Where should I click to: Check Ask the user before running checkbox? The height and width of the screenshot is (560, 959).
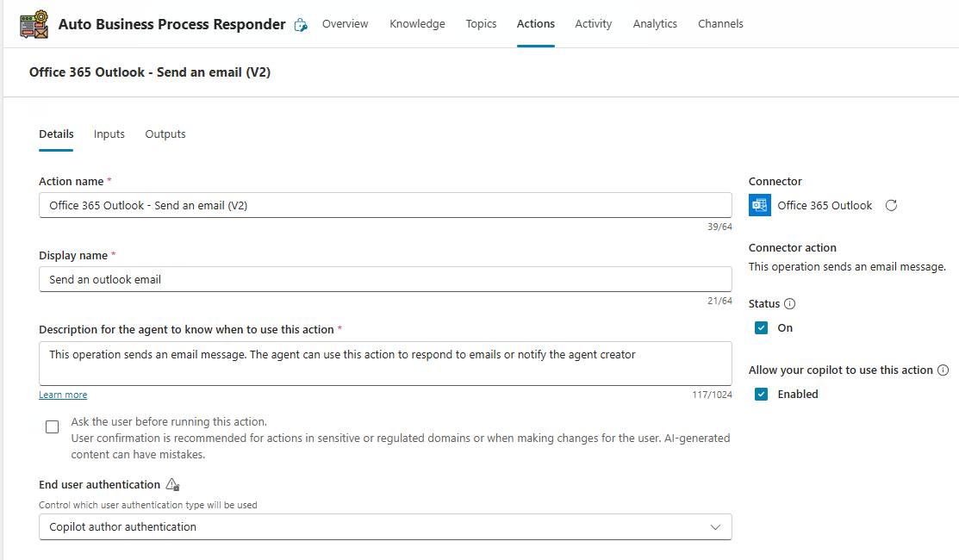[x=52, y=426]
